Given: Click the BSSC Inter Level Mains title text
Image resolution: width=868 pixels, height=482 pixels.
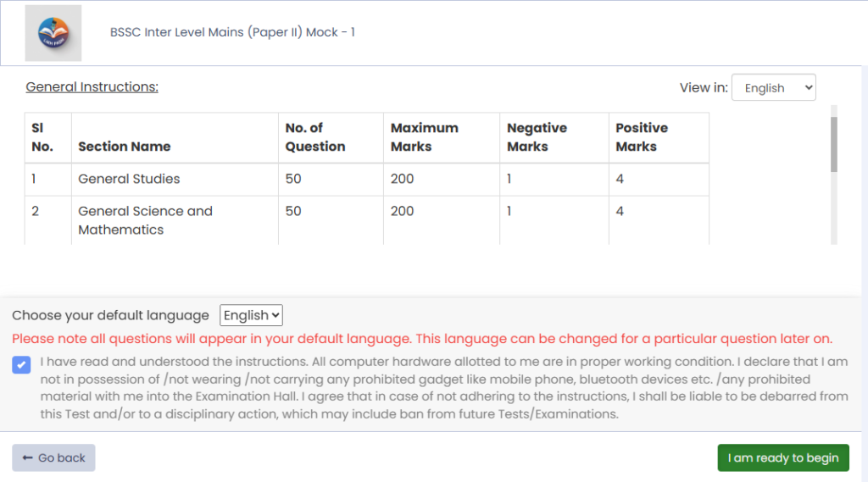Looking at the screenshot, I should coord(232,32).
